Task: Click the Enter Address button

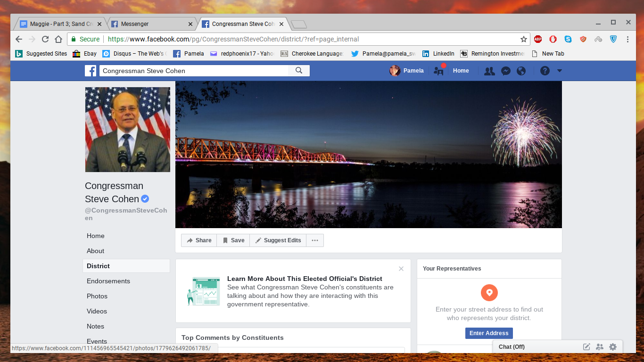Action: [x=489, y=333]
